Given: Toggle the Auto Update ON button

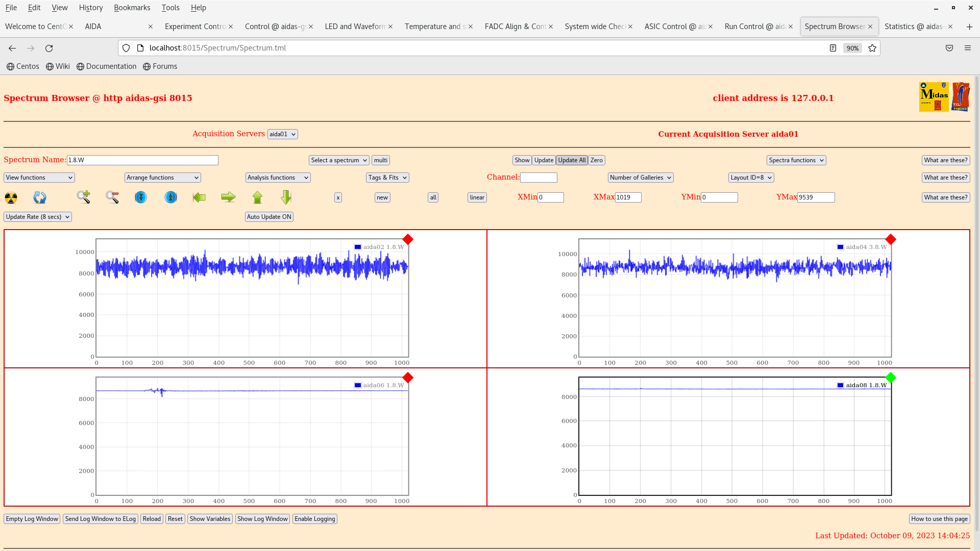Looking at the screenshot, I should 269,217.
